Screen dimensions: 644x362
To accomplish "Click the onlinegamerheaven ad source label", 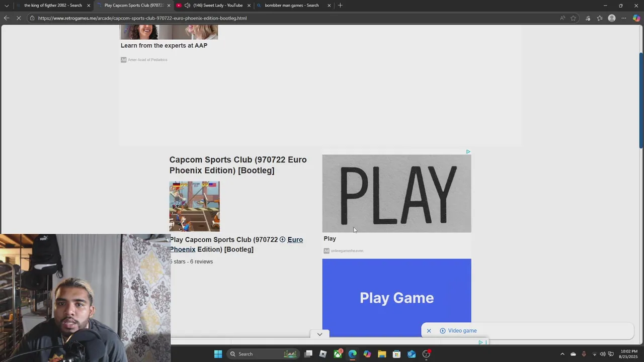I will pyautogui.click(x=347, y=251).
